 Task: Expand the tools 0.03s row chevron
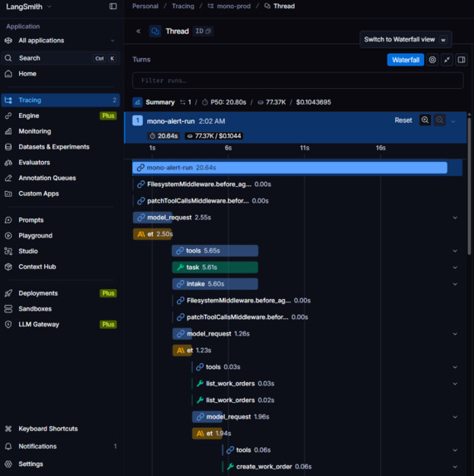455,367
